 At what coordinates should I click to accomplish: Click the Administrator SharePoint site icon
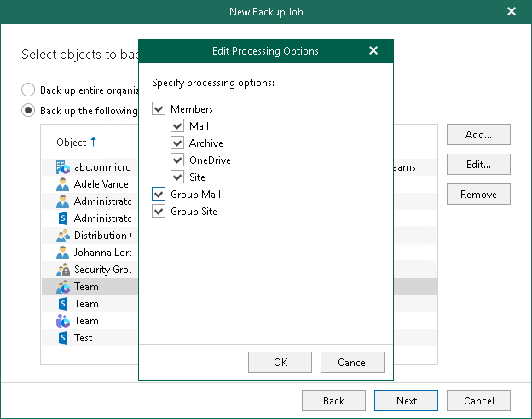click(62, 218)
